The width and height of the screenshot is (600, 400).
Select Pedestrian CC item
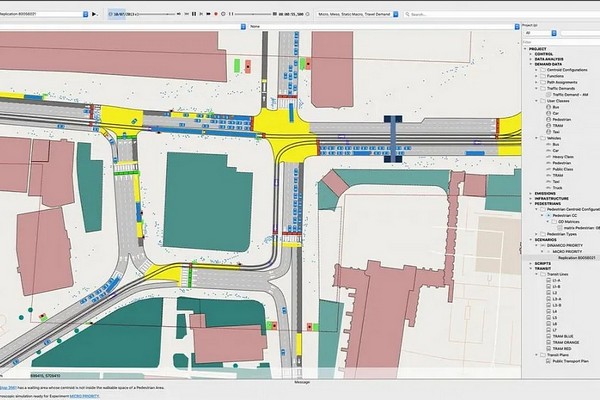click(x=562, y=216)
